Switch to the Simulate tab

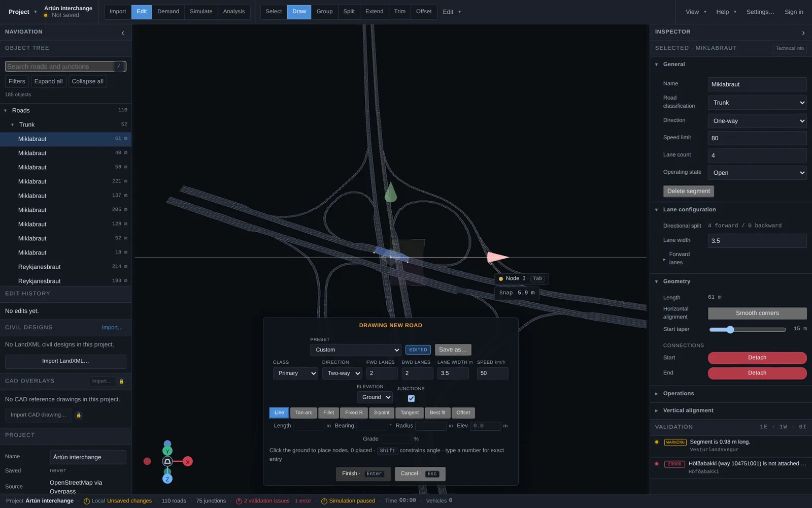[201, 12]
